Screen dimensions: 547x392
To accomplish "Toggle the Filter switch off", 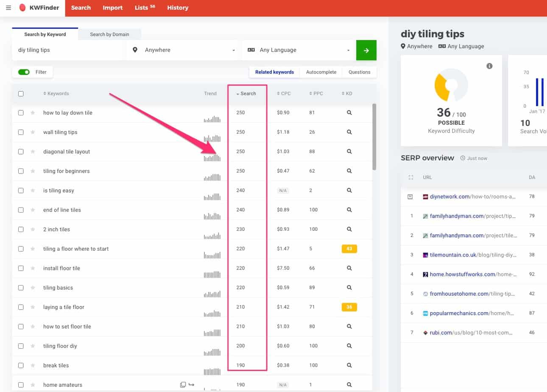I will (x=25, y=72).
